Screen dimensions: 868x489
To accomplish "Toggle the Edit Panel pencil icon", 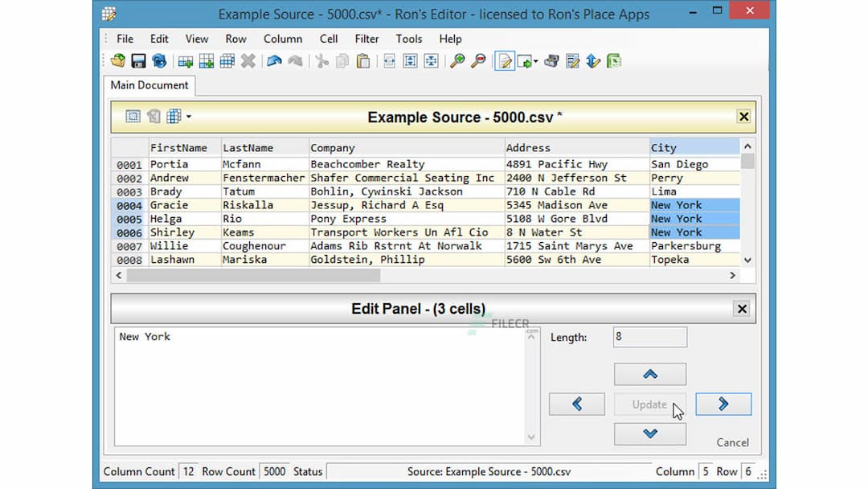I will pyautogui.click(x=504, y=60).
